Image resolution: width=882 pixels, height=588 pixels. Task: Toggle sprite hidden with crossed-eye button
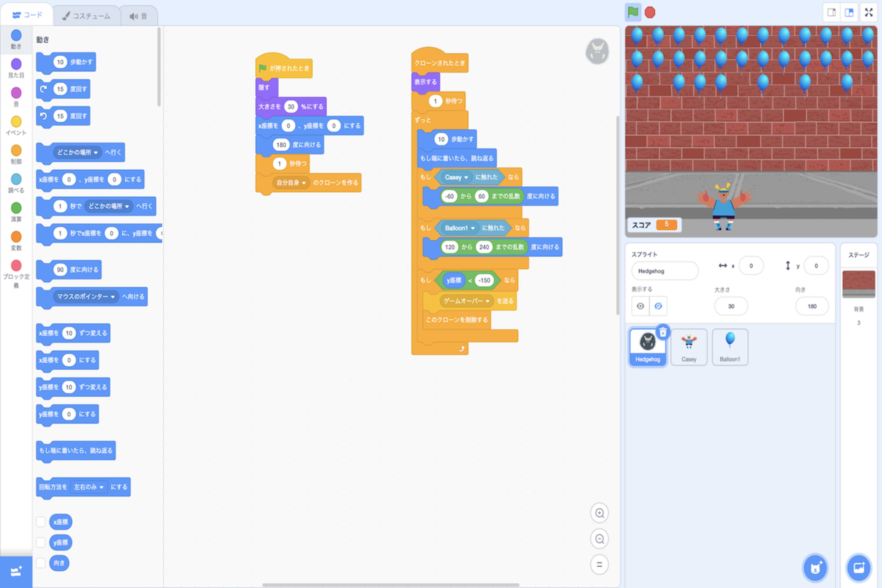[658, 306]
